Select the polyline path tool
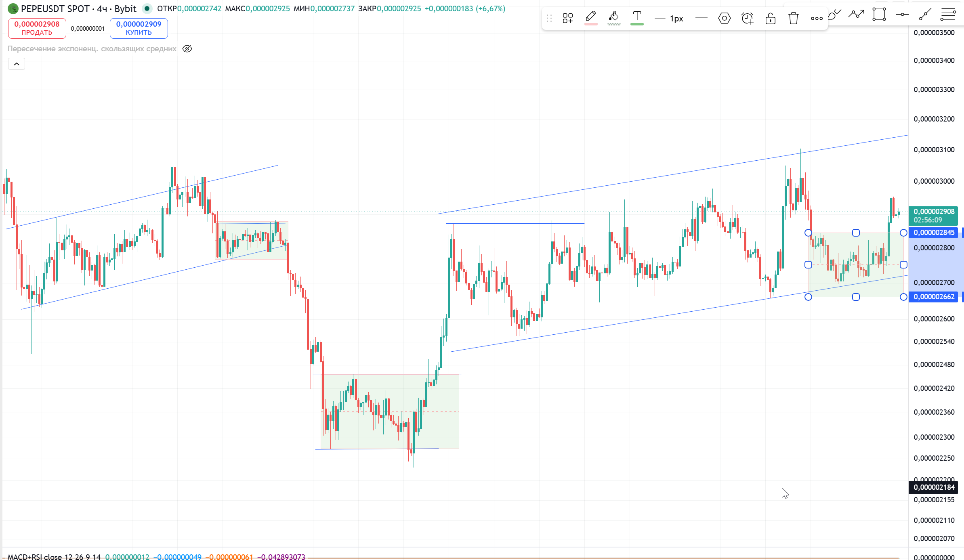Image resolution: width=964 pixels, height=560 pixels. coord(856,15)
